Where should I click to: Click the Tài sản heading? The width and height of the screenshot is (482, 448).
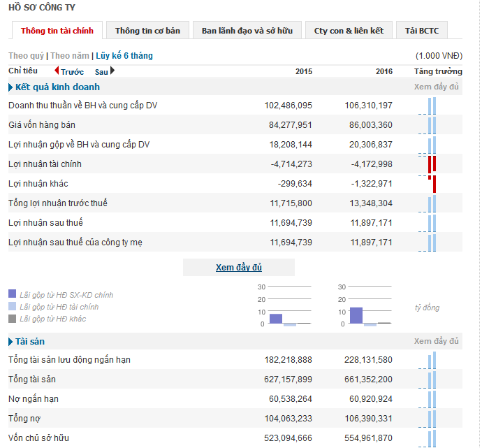[x=30, y=341]
